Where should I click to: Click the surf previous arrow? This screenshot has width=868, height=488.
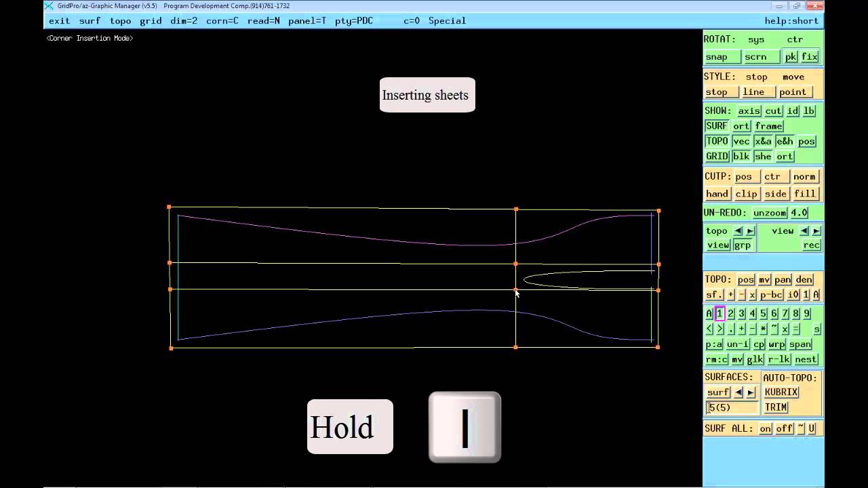tap(738, 392)
